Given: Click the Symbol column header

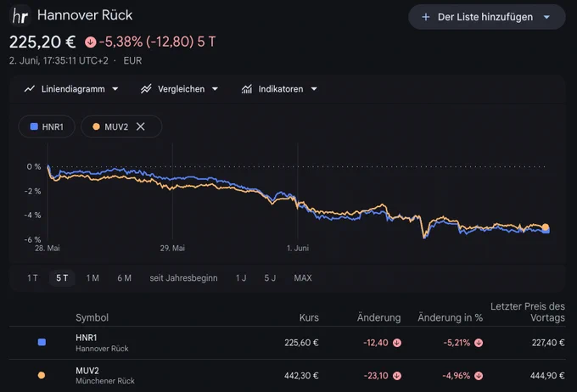Looking at the screenshot, I should point(92,317).
